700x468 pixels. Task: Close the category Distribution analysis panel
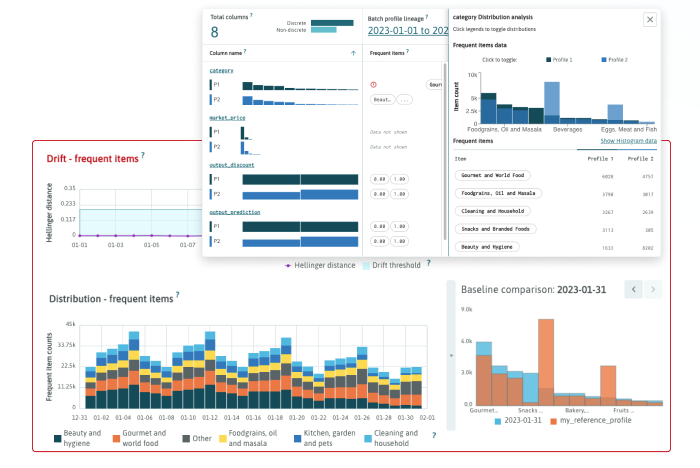pos(649,19)
